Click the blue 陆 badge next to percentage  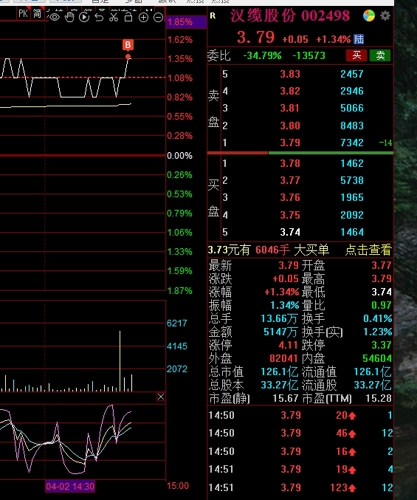click(359, 39)
